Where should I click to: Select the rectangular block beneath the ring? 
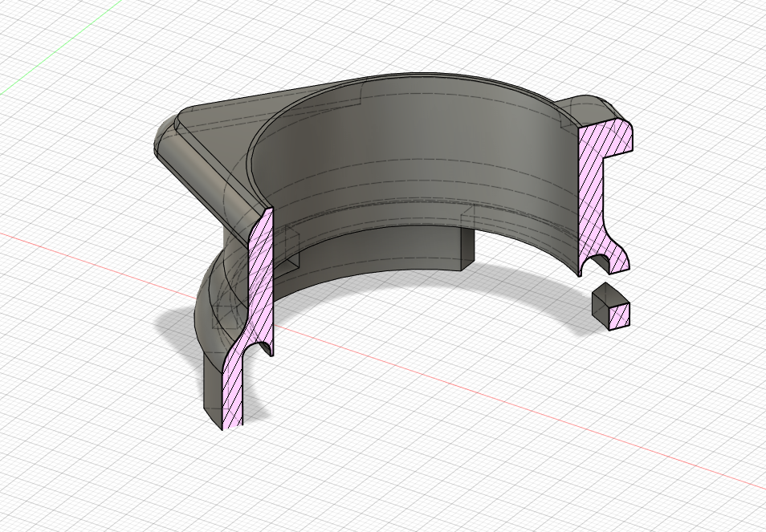464,249
